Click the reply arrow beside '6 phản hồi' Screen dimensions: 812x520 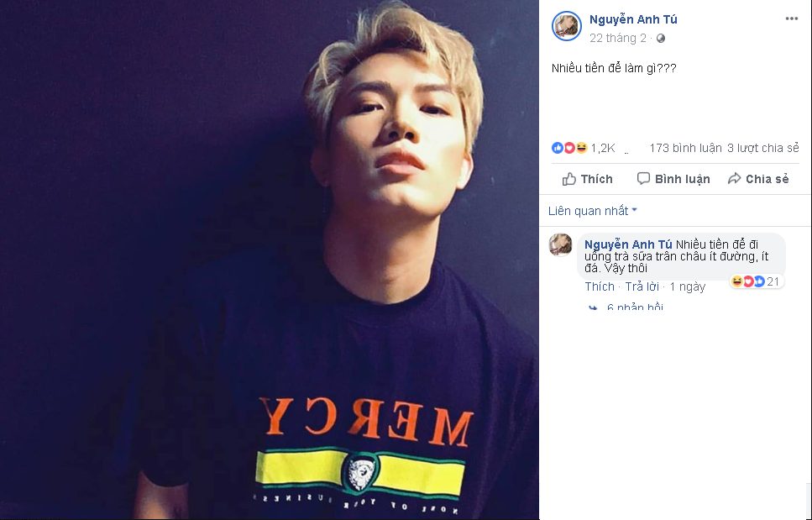594,308
